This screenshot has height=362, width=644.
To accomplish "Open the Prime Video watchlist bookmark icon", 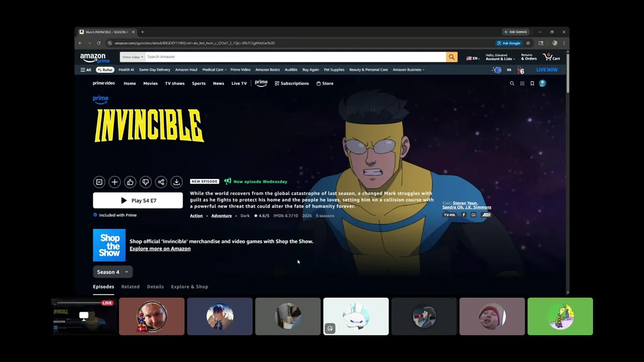I will [532, 83].
